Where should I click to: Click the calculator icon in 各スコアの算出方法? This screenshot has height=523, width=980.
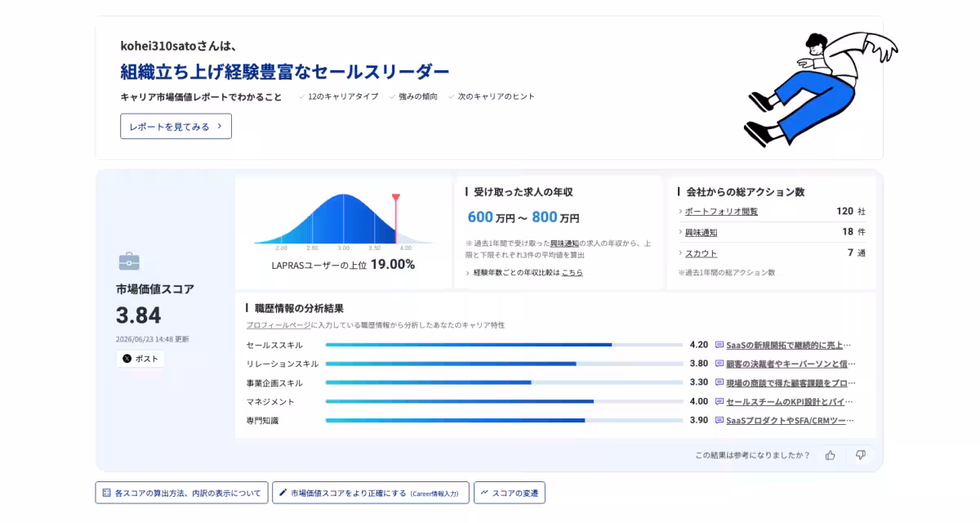click(106, 493)
